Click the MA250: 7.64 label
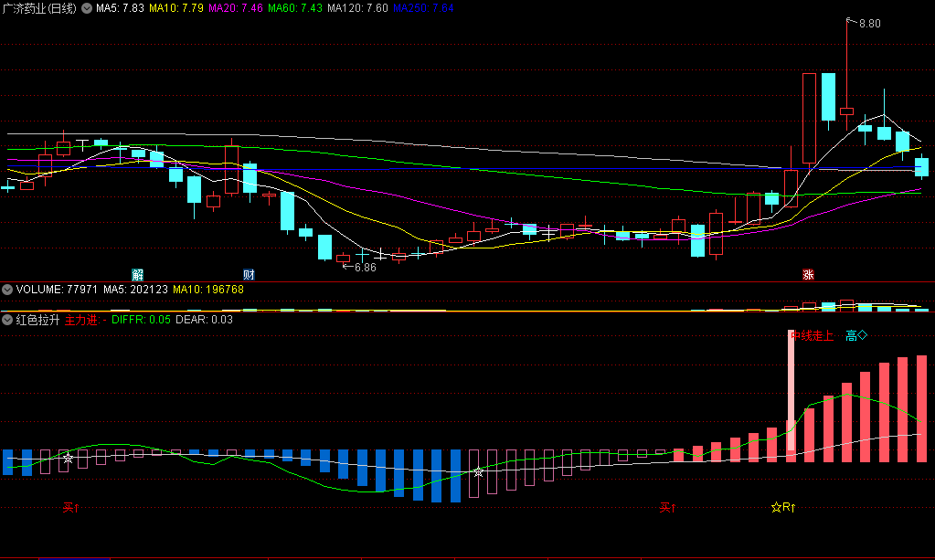This screenshot has width=935, height=560. point(423,8)
